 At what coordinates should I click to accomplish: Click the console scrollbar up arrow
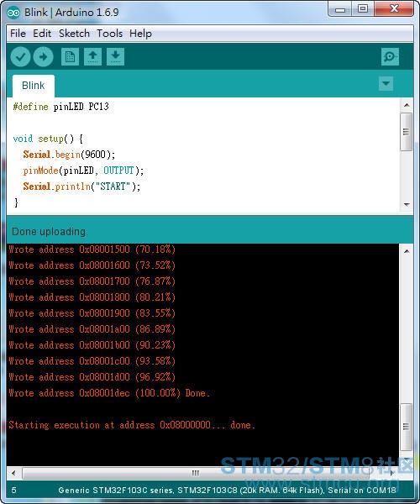407,251
